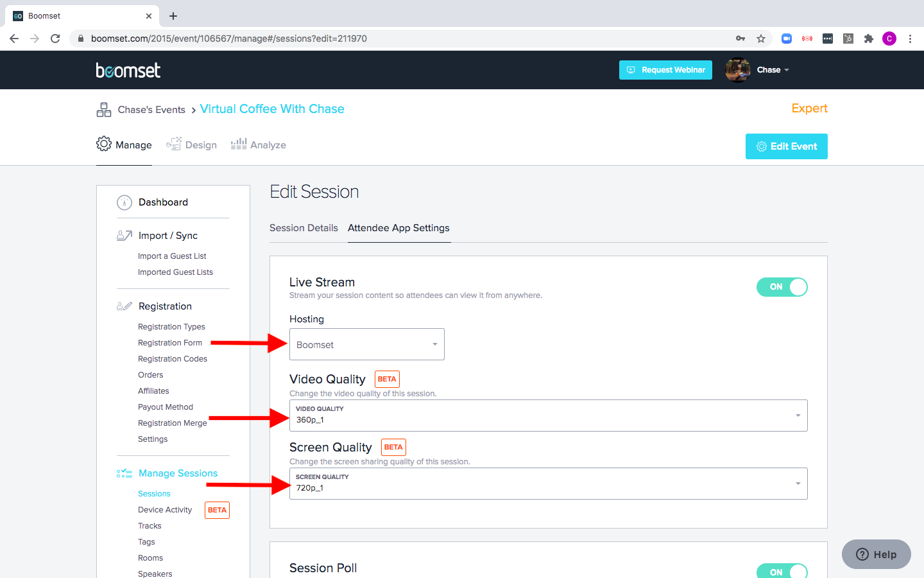
Task: Open the Help widget button
Action: coord(877,554)
